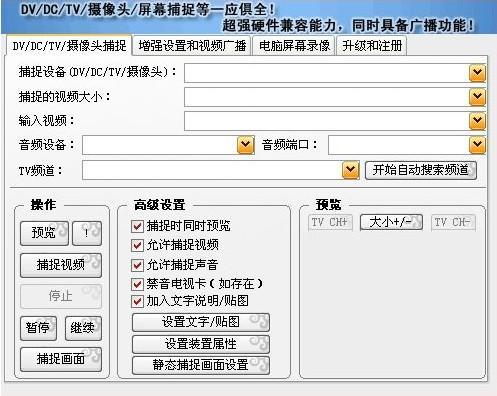Open 设置文字/贴图 settings

[201, 322]
